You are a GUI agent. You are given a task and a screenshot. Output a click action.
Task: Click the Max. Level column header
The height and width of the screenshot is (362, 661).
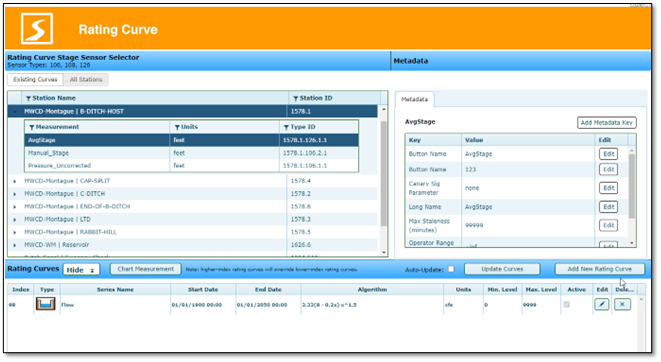pyautogui.click(x=541, y=290)
